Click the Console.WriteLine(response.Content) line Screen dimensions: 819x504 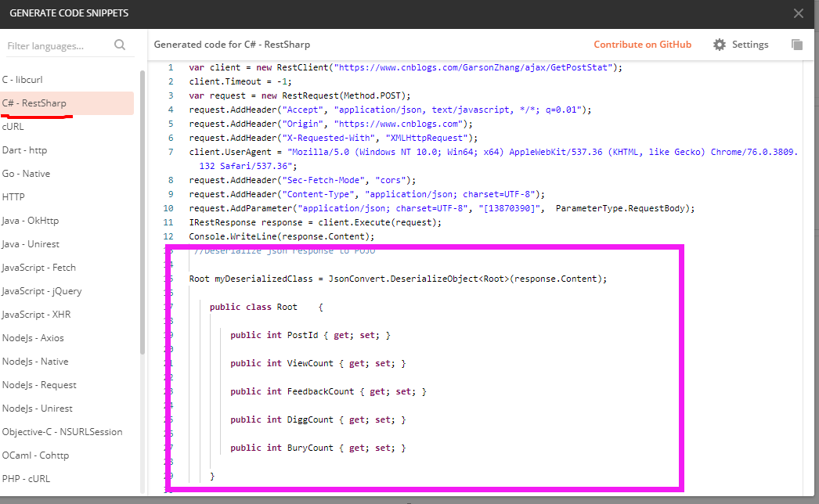[282, 236]
